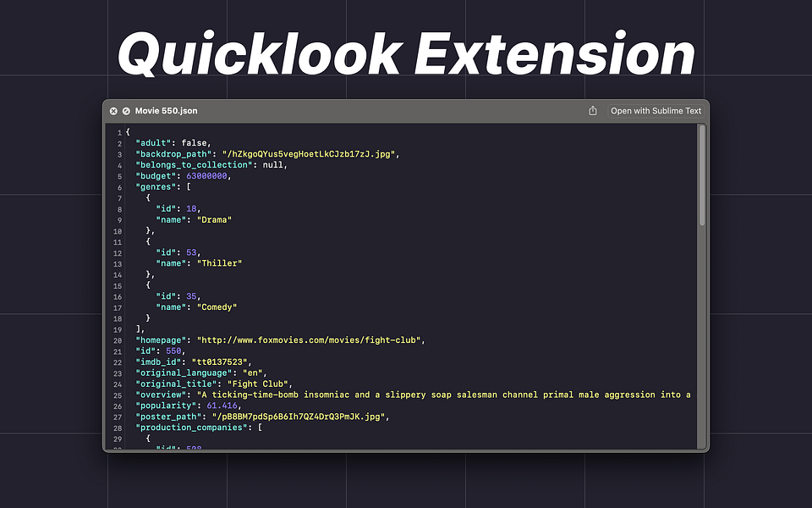
Task: Select the Drama genre name
Action: (x=214, y=219)
